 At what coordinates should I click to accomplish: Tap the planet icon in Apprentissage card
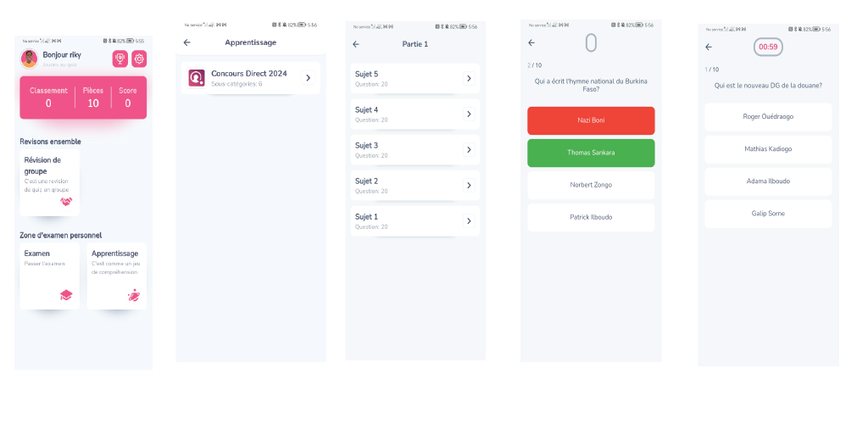(133, 296)
